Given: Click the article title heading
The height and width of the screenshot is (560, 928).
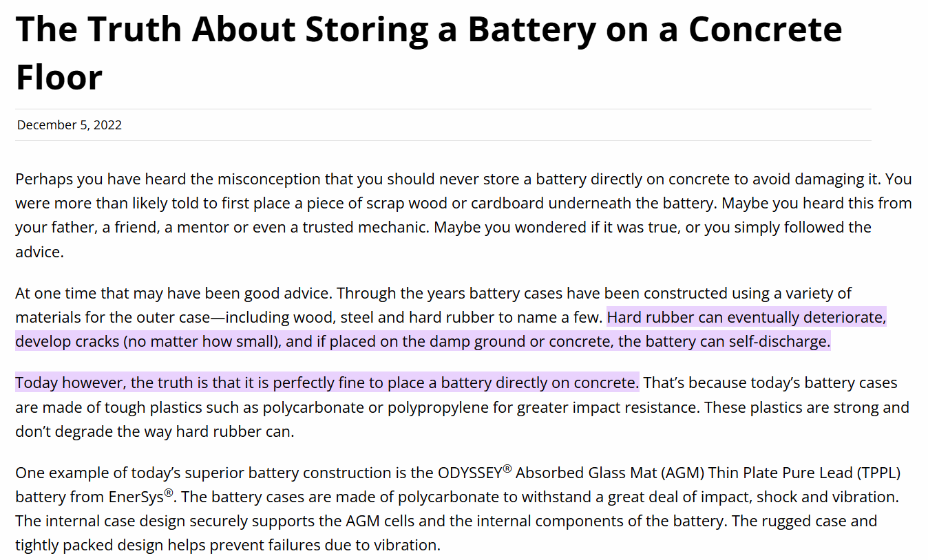Looking at the screenshot, I should pos(428,30).
